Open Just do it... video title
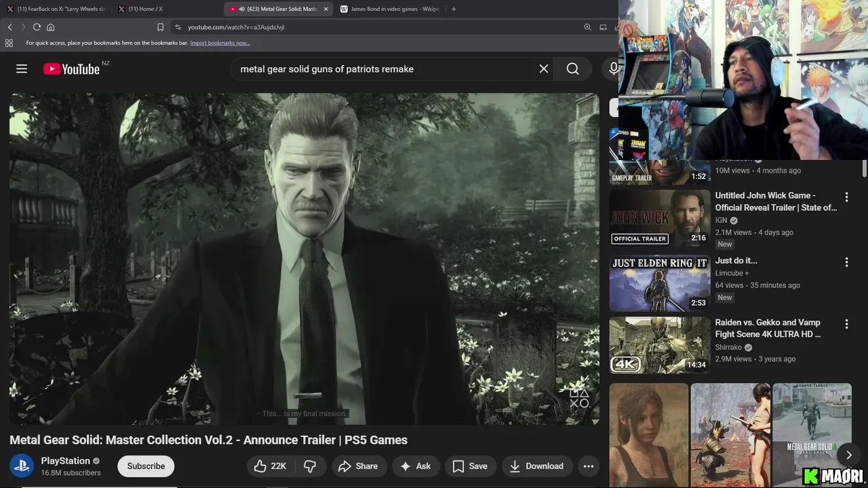Viewport: 868px width, 488px height. click(x=736, y=260)
